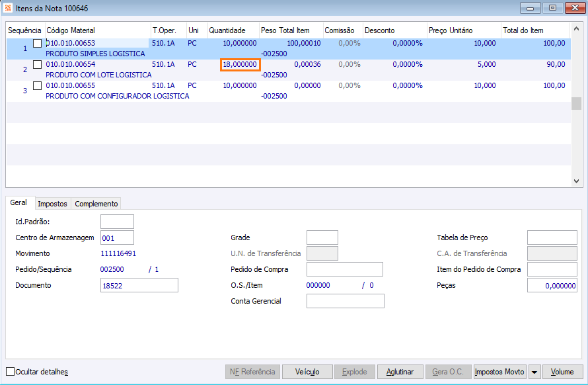This screenshot has width=588, height=385.
Task: Click the Centro de Armazenagem field 001
Action: (x=117, y=237)
